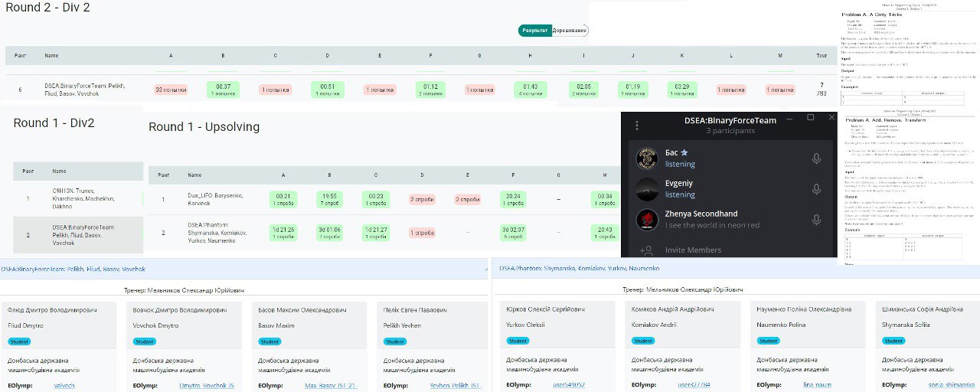Toggle the microphone icon next to Бас

816,158
